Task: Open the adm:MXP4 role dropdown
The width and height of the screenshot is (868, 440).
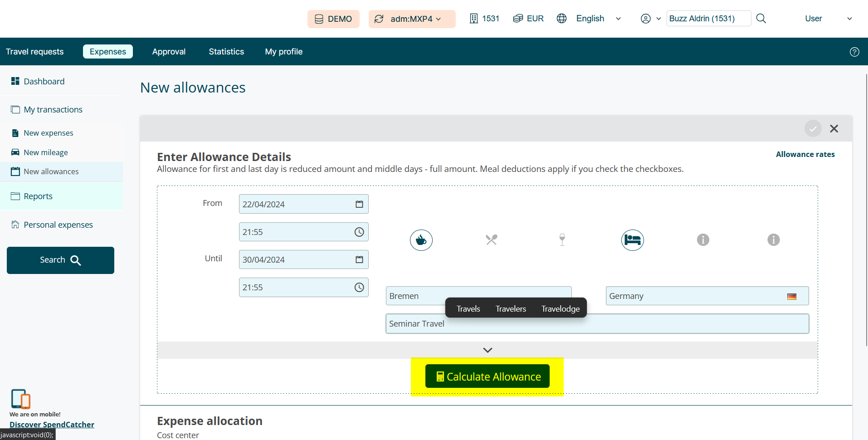Action: pos(412,19)
